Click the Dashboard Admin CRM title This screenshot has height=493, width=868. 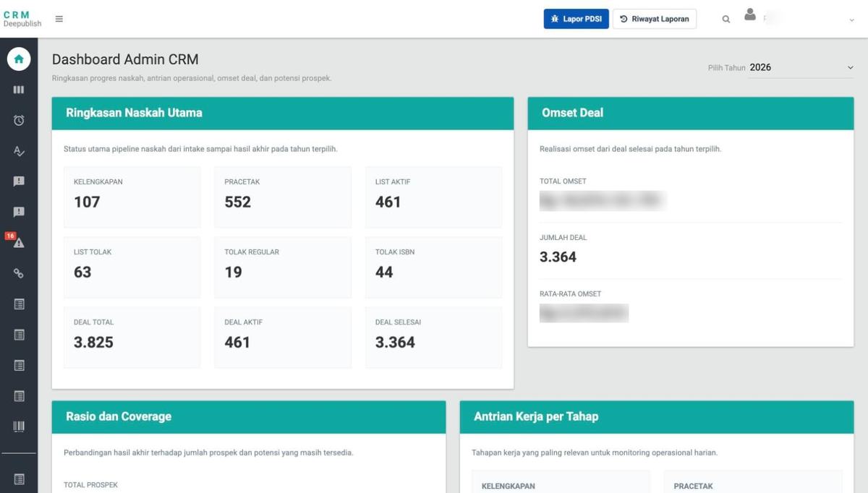coord(125,60)
